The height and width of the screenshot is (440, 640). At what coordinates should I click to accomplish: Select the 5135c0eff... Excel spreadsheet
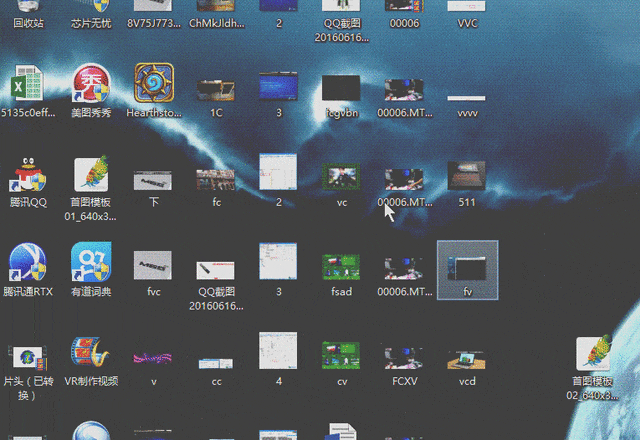tap(28, 91)
